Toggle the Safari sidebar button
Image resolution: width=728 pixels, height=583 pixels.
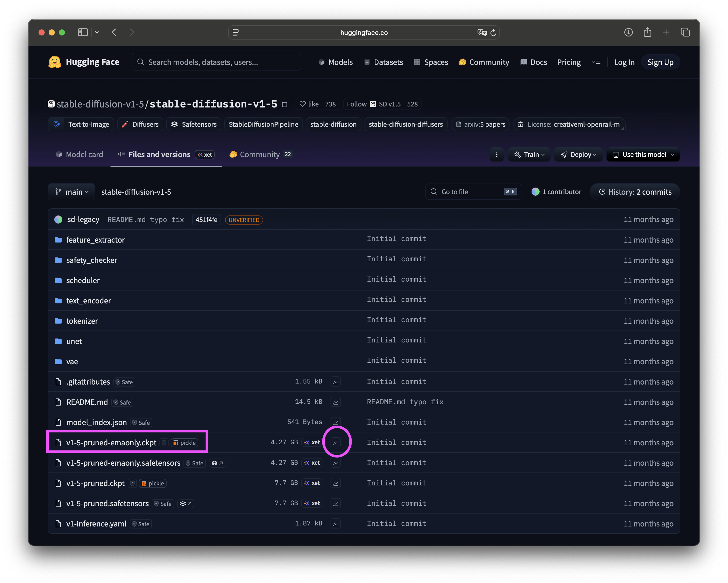coord(83,32)
